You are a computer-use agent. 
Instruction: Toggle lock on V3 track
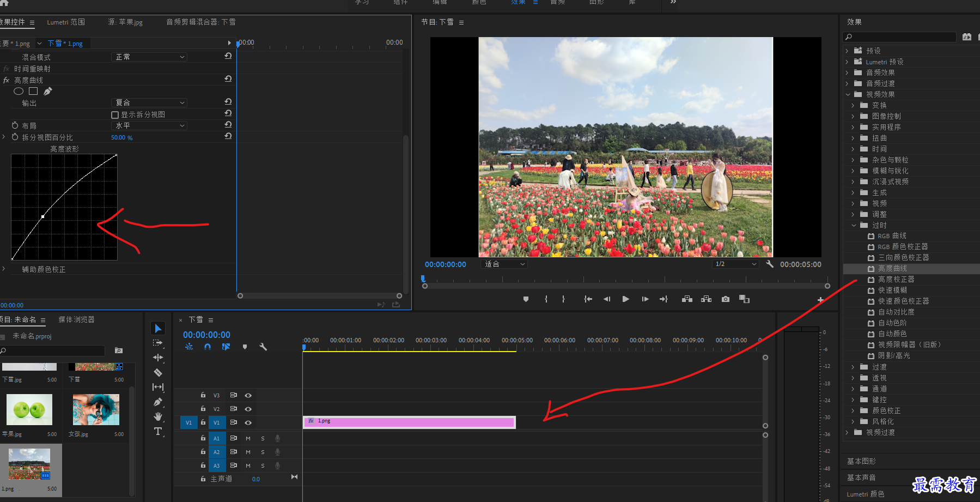click(x=203, y=395)
